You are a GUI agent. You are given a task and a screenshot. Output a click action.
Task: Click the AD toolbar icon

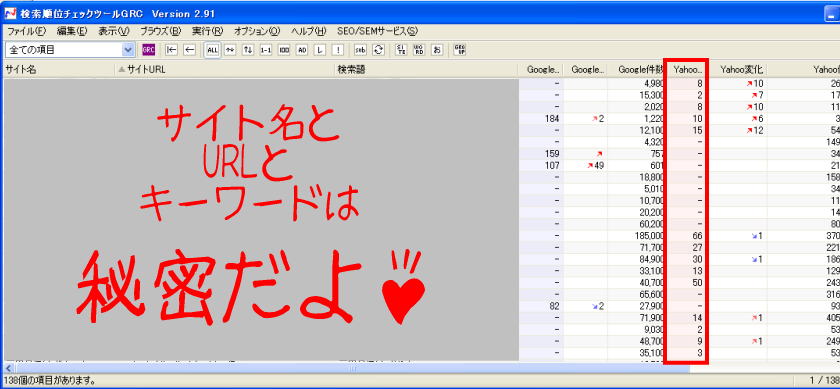tap(302, 50)
